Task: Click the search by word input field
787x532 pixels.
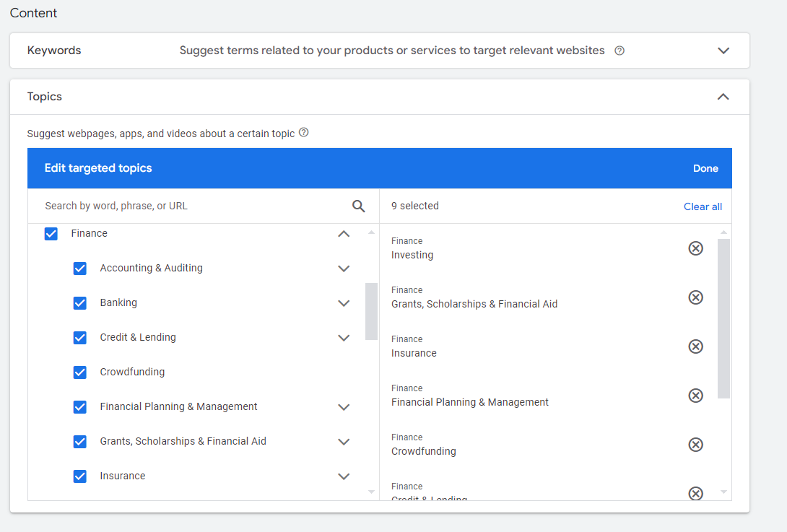Action: click(x=181, y=206)
